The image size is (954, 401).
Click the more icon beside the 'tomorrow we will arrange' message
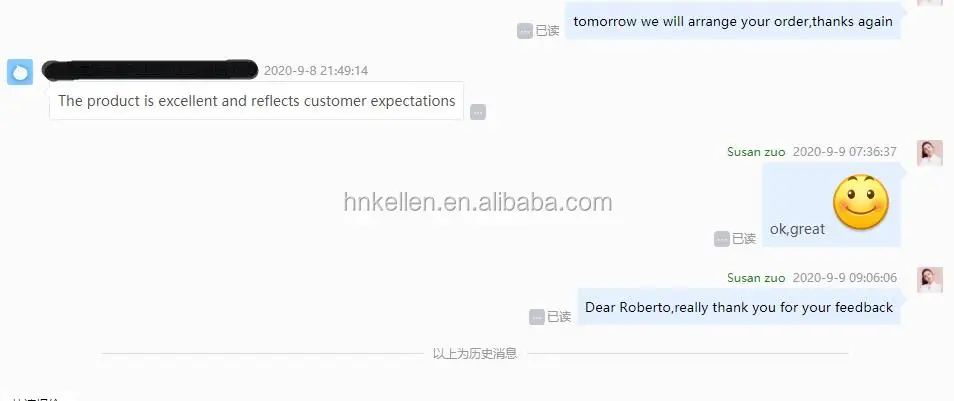[524, 31]
